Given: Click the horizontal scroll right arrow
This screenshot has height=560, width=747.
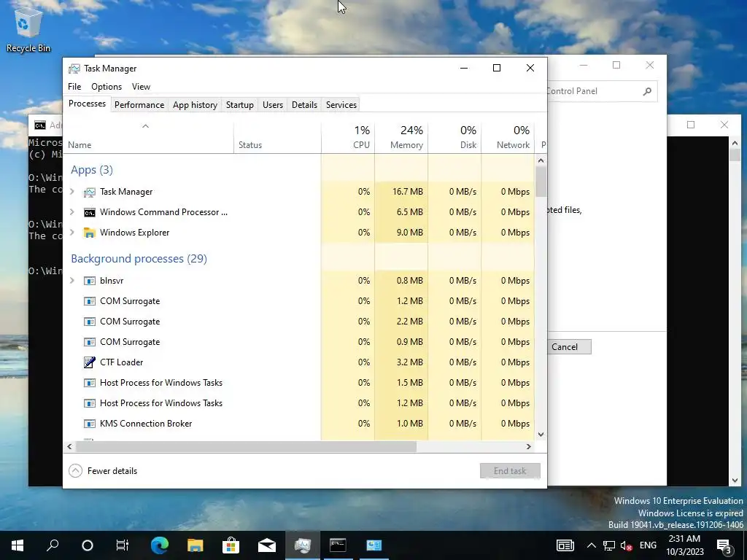Looking at the screenshot, I should [x=528, y=447].
